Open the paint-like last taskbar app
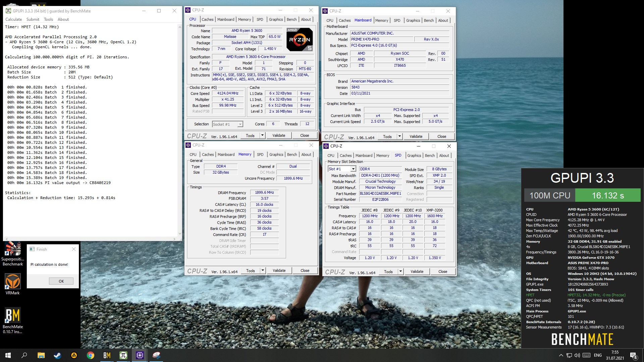Screen dimensions: 644x362 click(x=156, y=355)
